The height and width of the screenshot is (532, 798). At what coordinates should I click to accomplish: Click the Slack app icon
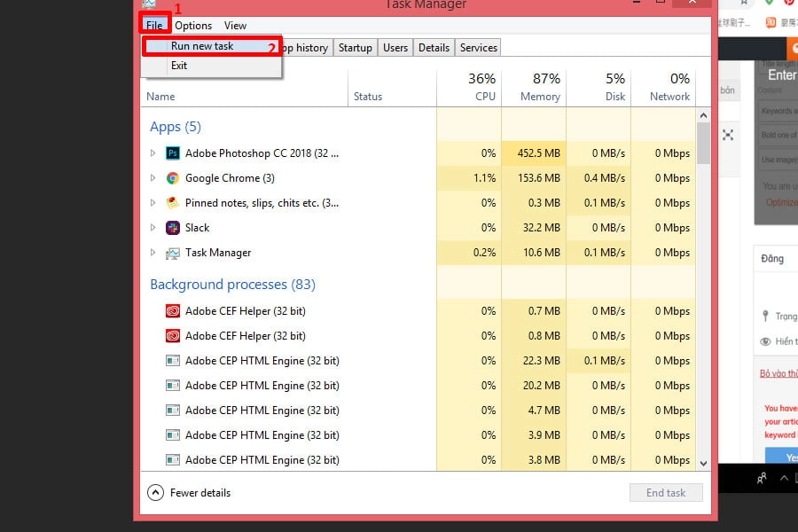click(x=173, y=228)
